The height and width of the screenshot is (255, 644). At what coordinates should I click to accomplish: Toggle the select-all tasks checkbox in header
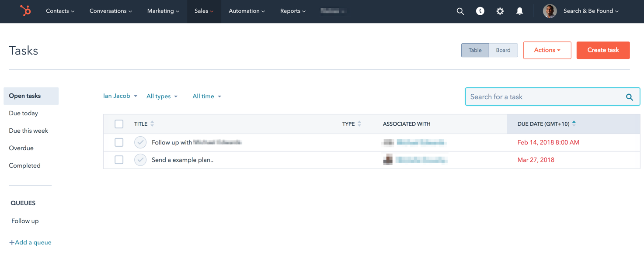[x=119, y=124]
